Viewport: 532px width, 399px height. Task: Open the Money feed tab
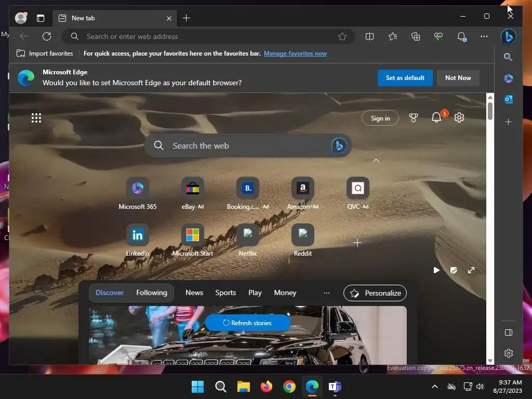(x=285, y=292)
